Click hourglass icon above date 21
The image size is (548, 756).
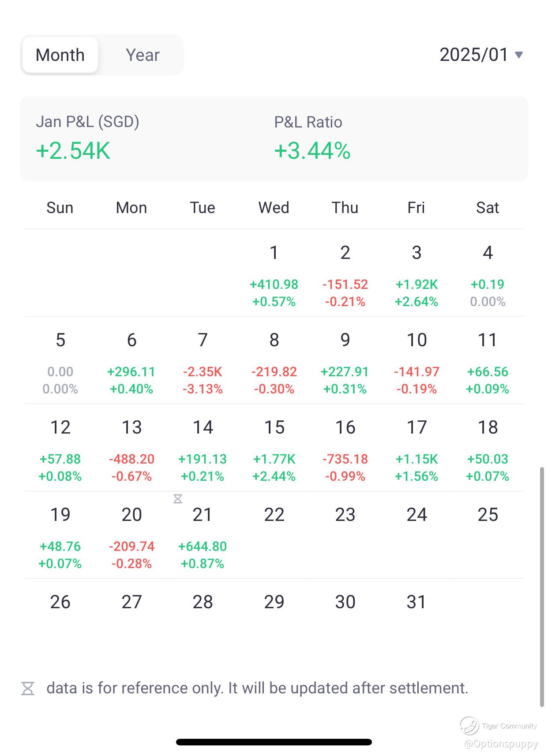pos(178,499)
